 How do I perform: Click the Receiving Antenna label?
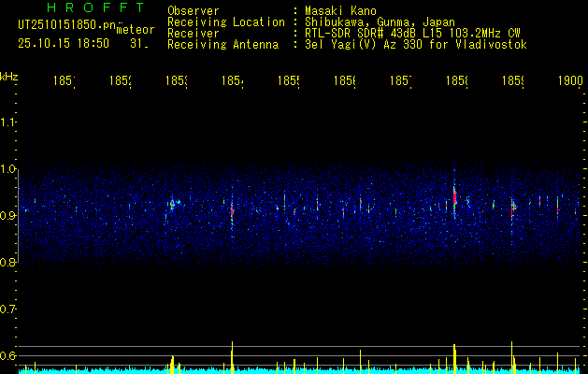(223, 45)
